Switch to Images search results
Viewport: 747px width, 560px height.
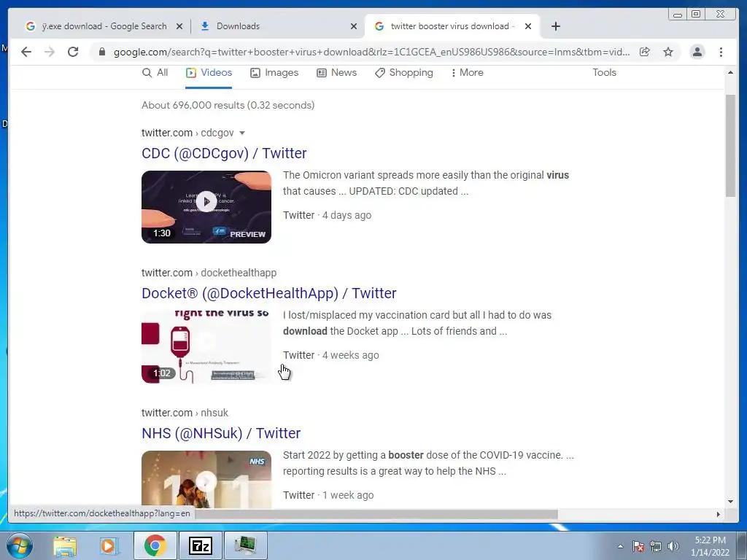(274, 73)
